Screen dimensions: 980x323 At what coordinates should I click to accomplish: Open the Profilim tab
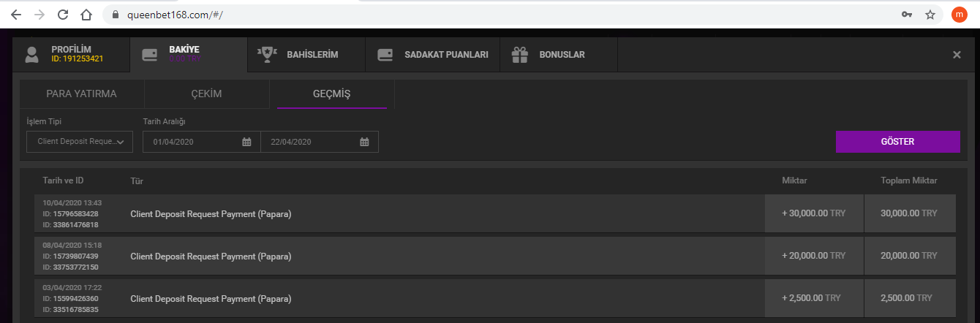(70, 54)
